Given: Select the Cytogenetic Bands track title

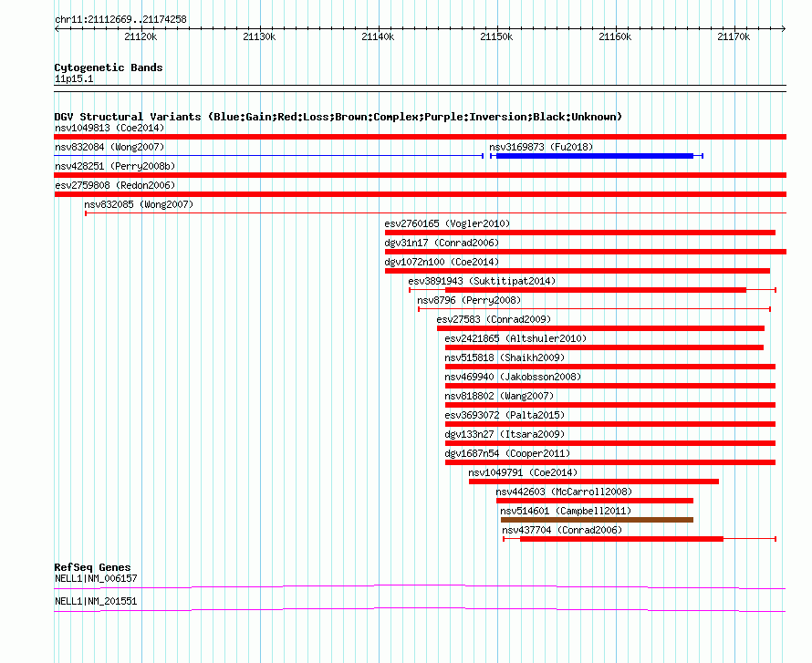Looking at the screenshot, I should click(109, 67).
